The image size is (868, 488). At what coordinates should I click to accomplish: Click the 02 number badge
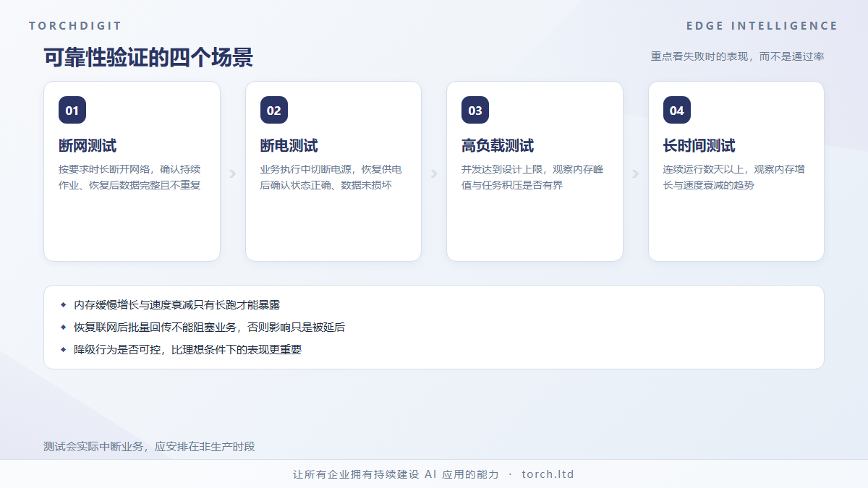274,111
